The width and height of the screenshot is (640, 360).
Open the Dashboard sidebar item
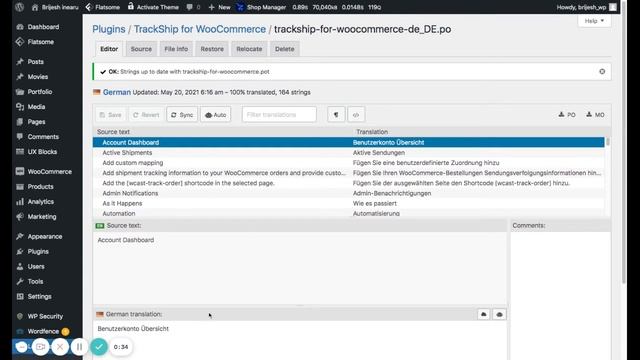click(x=43, y=27)
